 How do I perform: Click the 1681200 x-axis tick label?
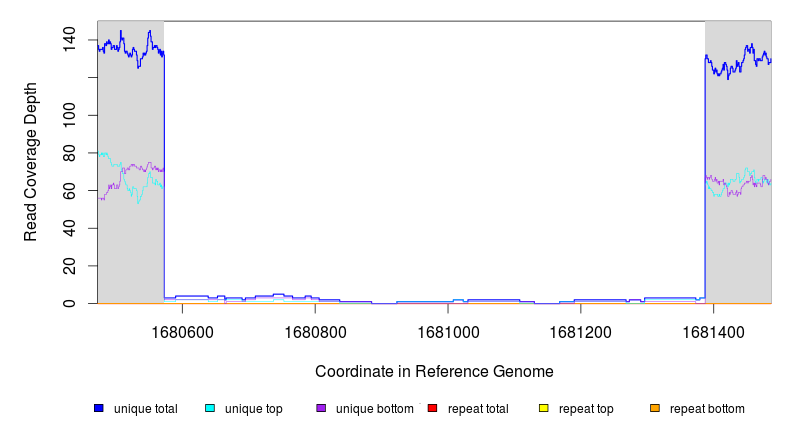pos(580,331)
